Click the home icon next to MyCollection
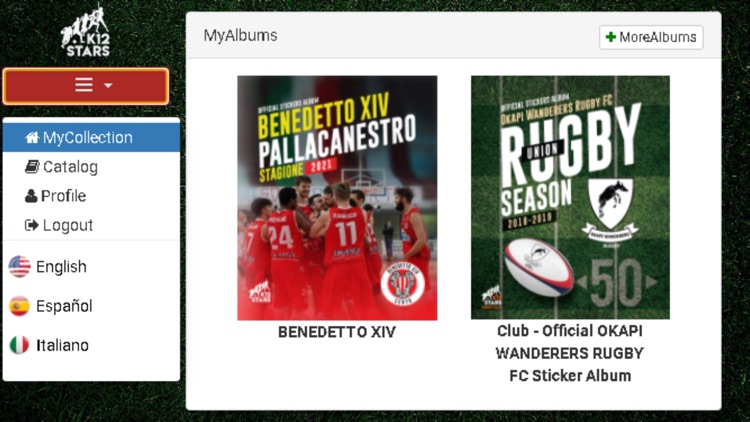750x422 pixels. point(32,138)
